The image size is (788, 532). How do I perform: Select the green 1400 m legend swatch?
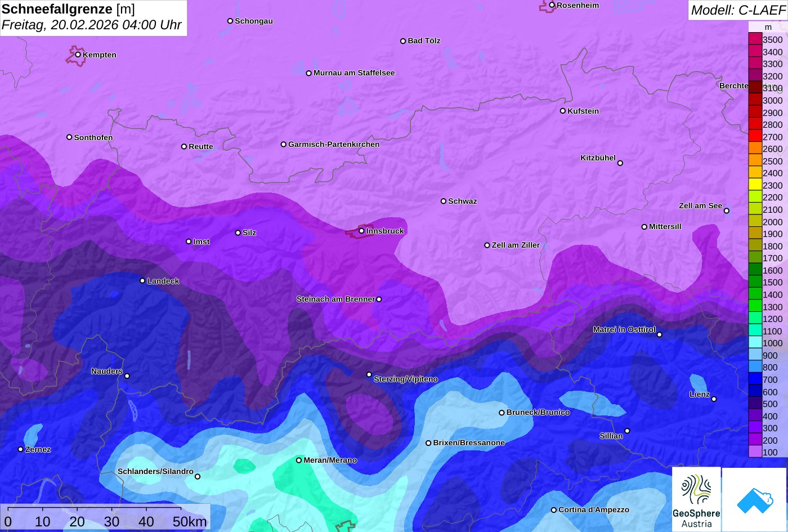pyautogui.click(x=755, y=294)
